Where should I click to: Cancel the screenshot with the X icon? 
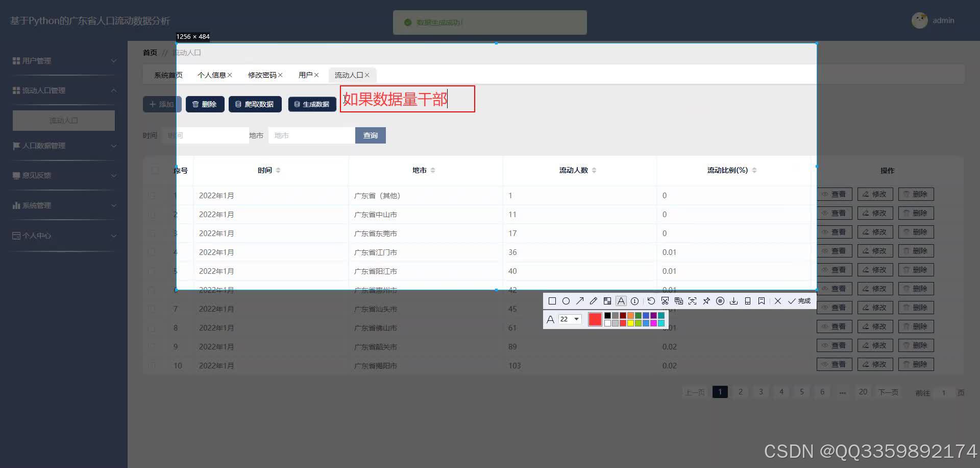point(777,301)
